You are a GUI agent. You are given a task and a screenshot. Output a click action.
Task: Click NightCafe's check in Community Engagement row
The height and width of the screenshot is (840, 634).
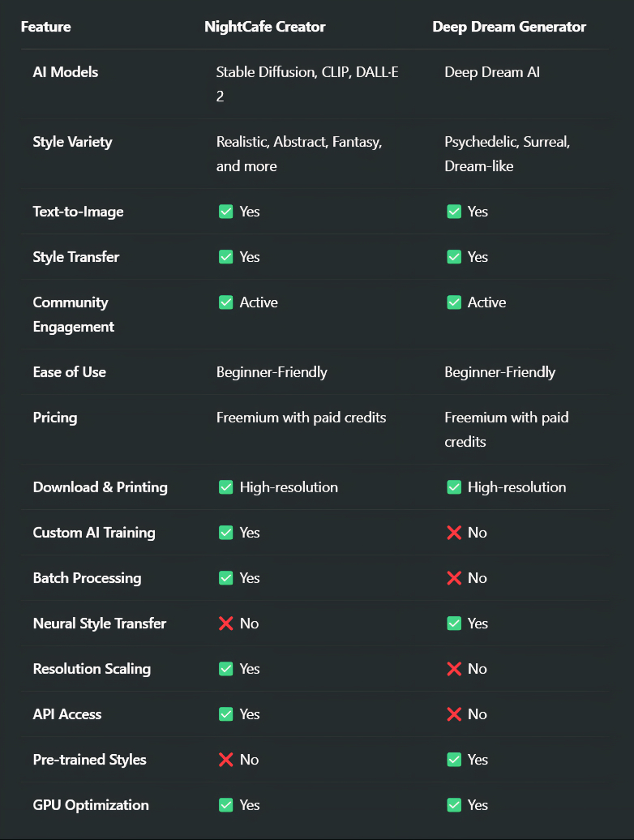[x=226, y=302]
